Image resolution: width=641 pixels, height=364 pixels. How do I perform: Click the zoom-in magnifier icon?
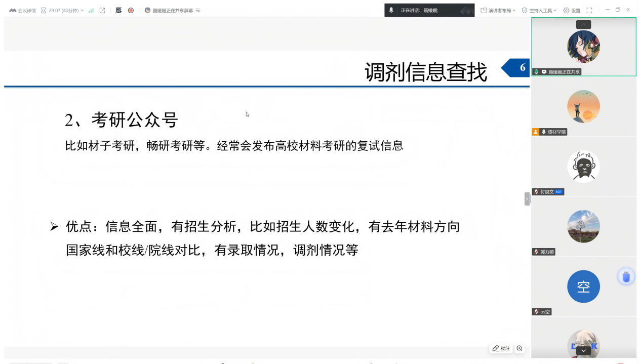(x=519, y=348)
